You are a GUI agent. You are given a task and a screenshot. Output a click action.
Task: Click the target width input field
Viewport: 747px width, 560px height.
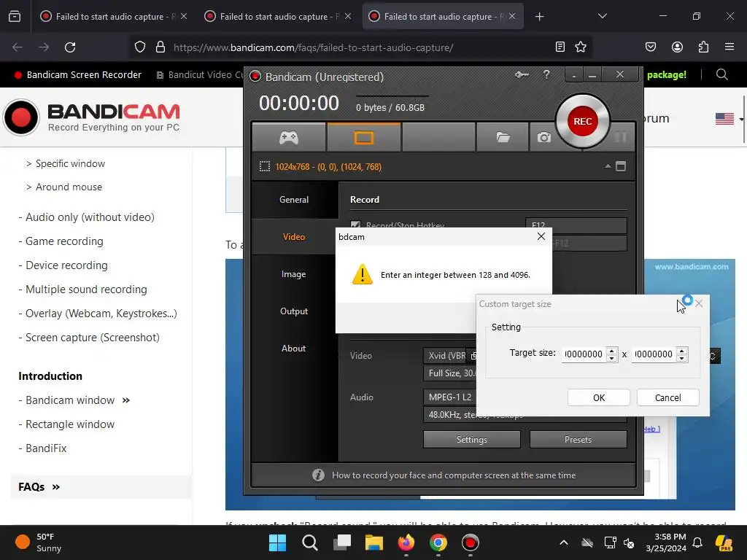coord(584,354)
